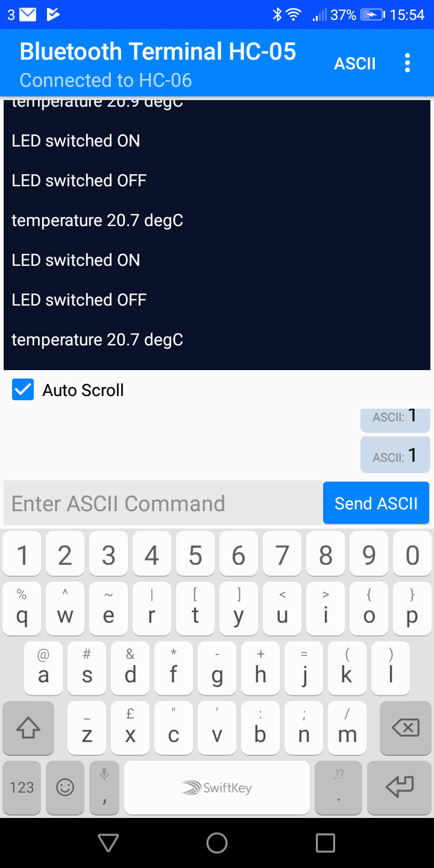Open the emoji smiley keyboard
Image resolution: width=434 pixels, height=868 pixels.
65,787
